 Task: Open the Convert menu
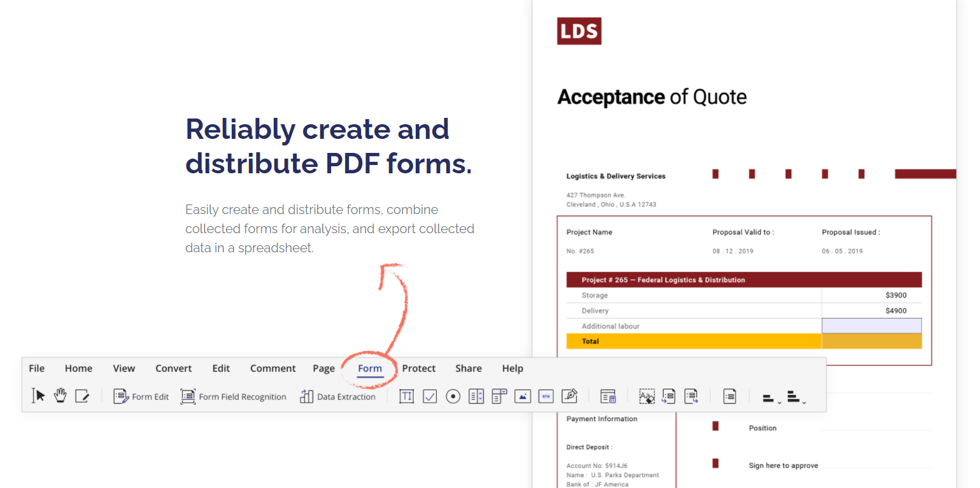coord(173,368)
